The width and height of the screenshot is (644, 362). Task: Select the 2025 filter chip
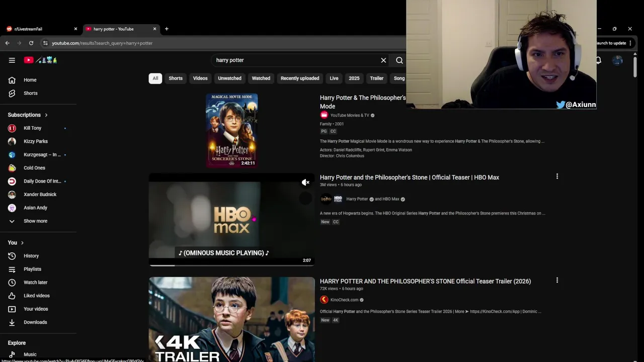354,78
